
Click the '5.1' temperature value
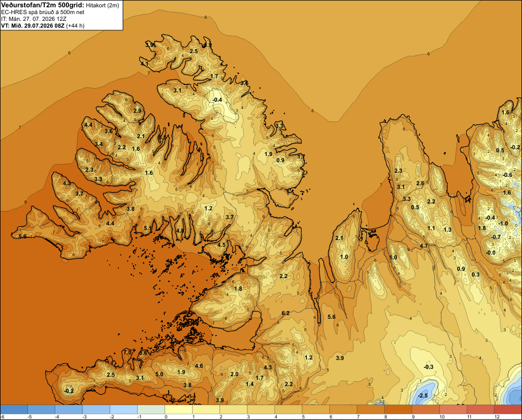tap(148, 228)
